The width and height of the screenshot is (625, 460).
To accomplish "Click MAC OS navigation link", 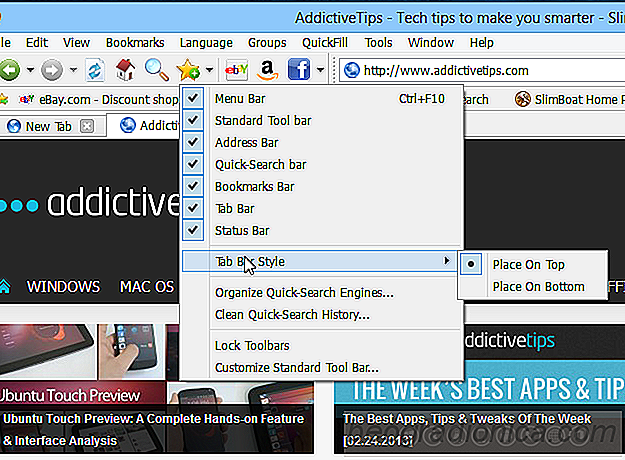I will (147, 287).
